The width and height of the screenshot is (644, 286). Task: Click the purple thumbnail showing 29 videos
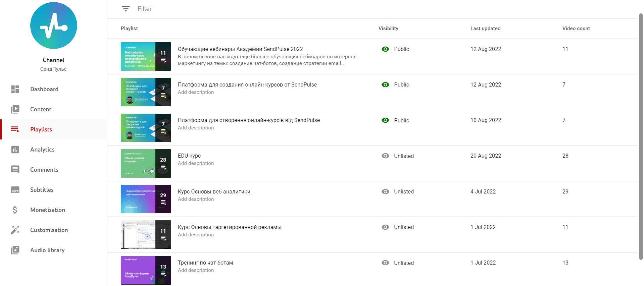coord(146,199)
